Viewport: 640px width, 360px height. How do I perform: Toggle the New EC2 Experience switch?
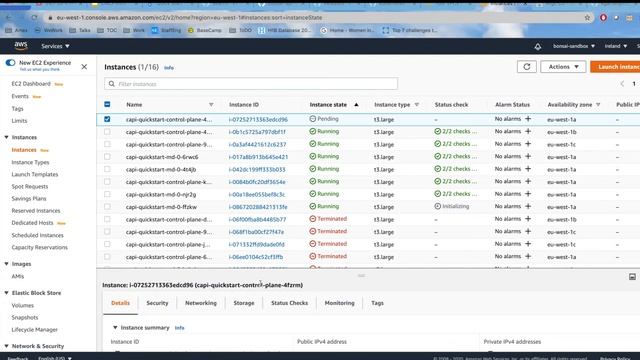(11, 62)
